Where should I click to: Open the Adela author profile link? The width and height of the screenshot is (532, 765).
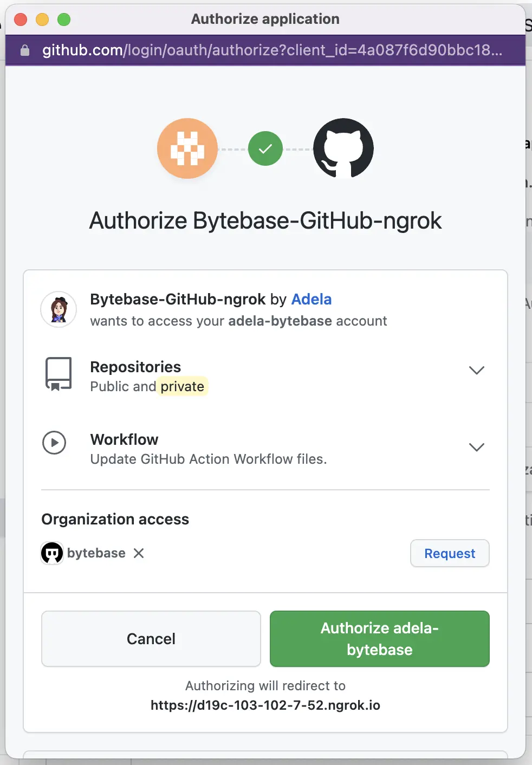[312, 299]
